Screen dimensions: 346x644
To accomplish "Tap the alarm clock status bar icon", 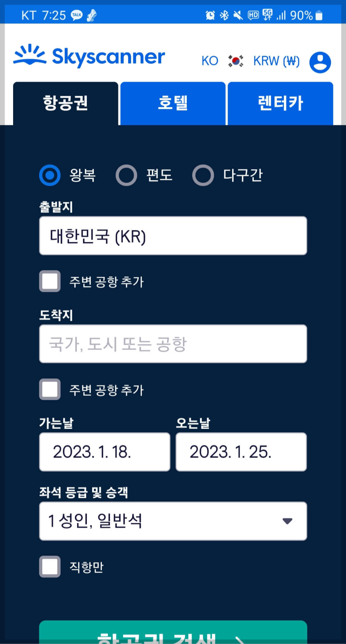I will point(210,15).
